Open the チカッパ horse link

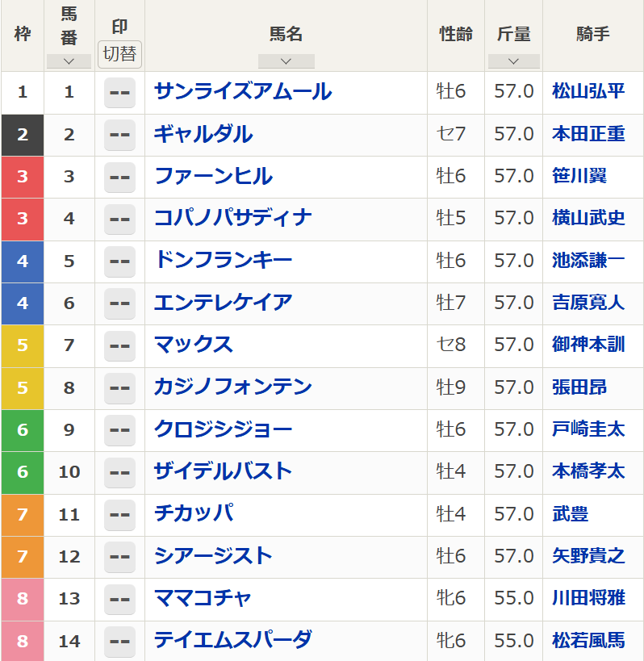(x=194, y=513)
